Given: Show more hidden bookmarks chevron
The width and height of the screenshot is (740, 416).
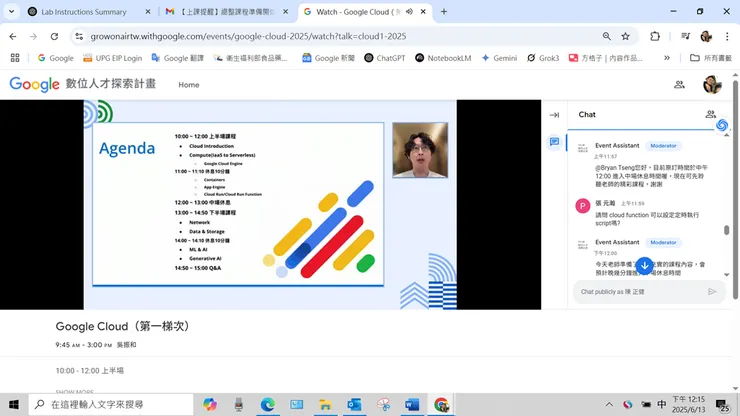Looking at the screenshot, I should tap(666, 58).
